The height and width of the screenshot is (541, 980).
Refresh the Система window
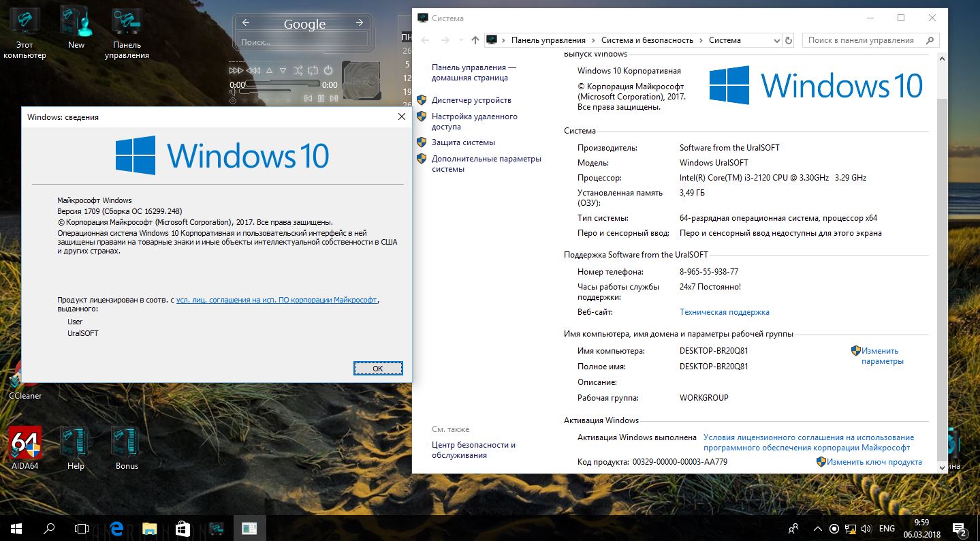(789, 40)
